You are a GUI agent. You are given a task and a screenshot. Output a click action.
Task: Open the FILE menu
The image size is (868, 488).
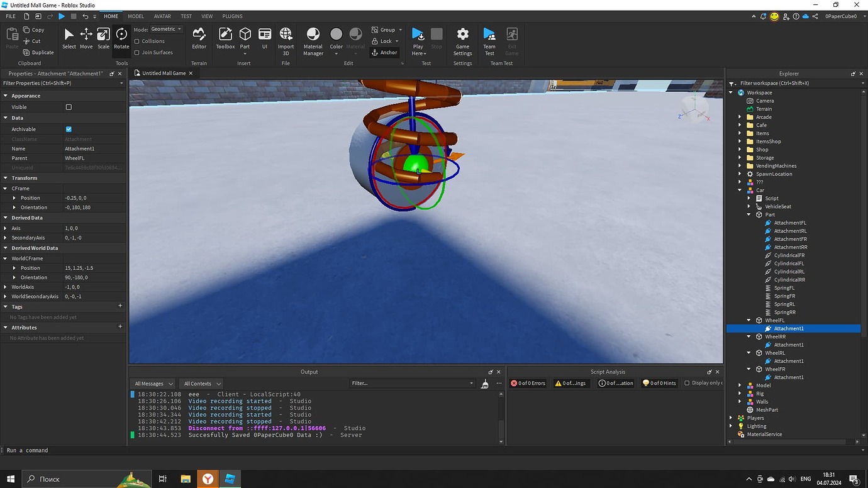click(10, 16)
